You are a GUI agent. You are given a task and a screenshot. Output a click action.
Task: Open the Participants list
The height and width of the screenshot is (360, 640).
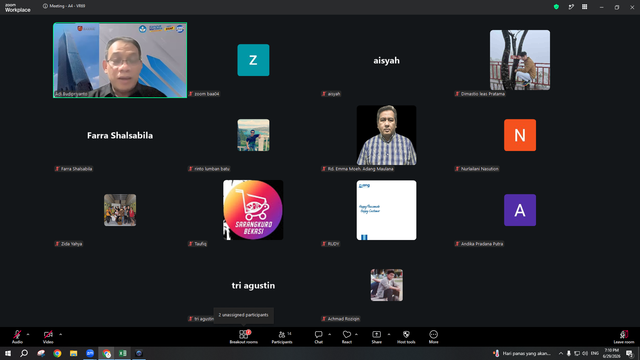[282, 337]
